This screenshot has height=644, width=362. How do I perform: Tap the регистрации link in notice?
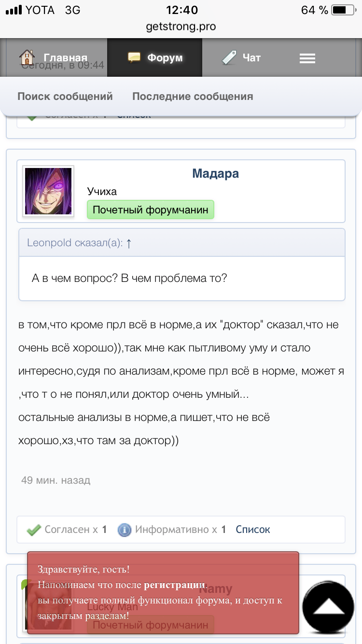[x=175, y=585]
